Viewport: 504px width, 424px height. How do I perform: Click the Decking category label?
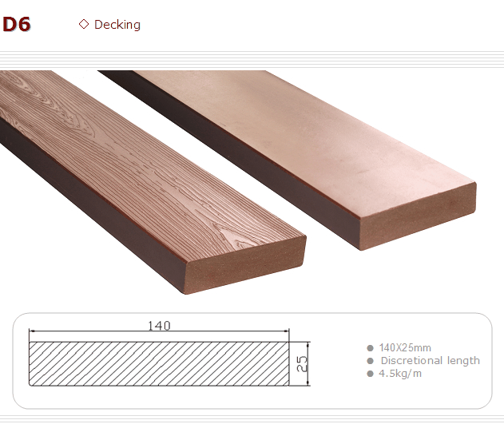click(117, 25)
